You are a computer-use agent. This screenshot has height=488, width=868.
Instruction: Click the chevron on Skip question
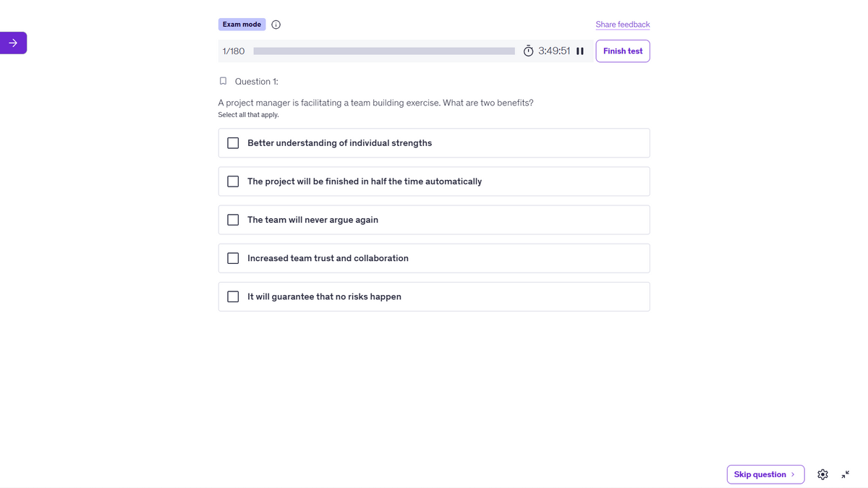[x=793, y=474]
